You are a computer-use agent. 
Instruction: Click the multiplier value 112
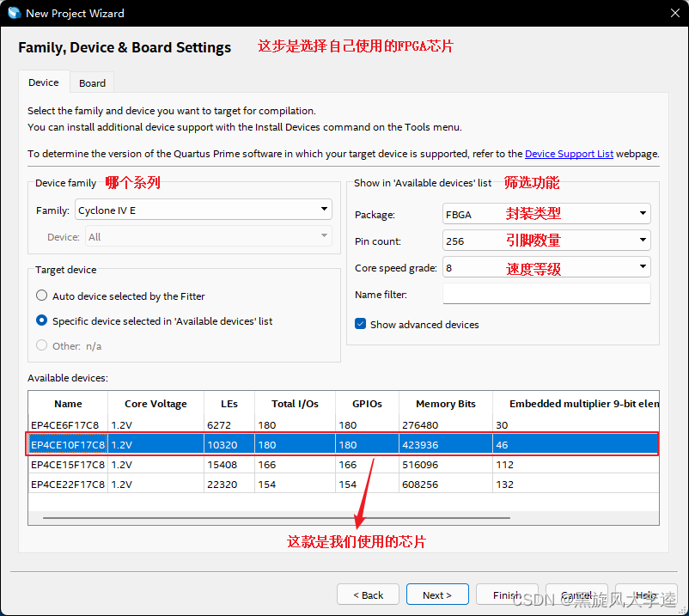point(504,465)
